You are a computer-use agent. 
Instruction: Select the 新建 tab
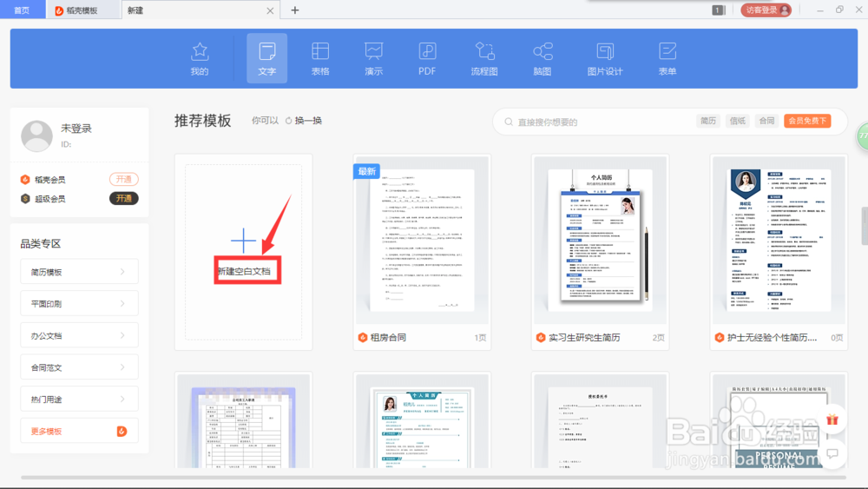click(x=201, y=10)
